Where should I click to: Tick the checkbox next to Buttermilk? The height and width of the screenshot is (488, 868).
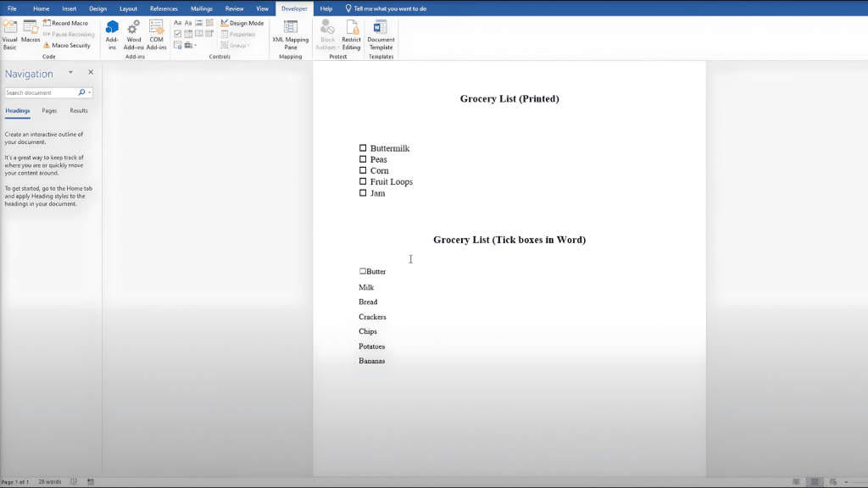click(x=363, y=147)
